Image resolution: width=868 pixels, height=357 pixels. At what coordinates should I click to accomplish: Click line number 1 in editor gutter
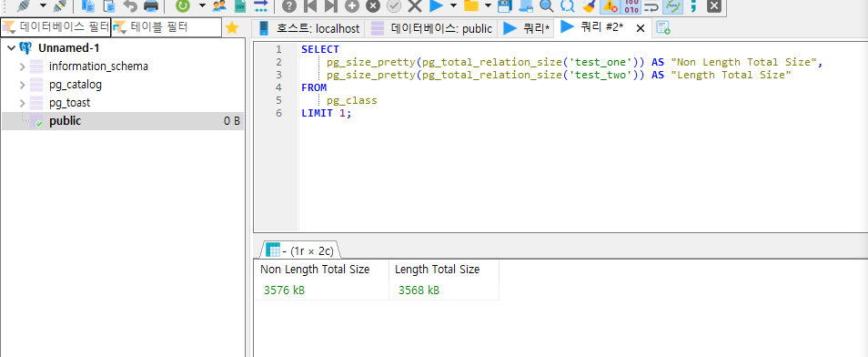(x=278, y=49)
